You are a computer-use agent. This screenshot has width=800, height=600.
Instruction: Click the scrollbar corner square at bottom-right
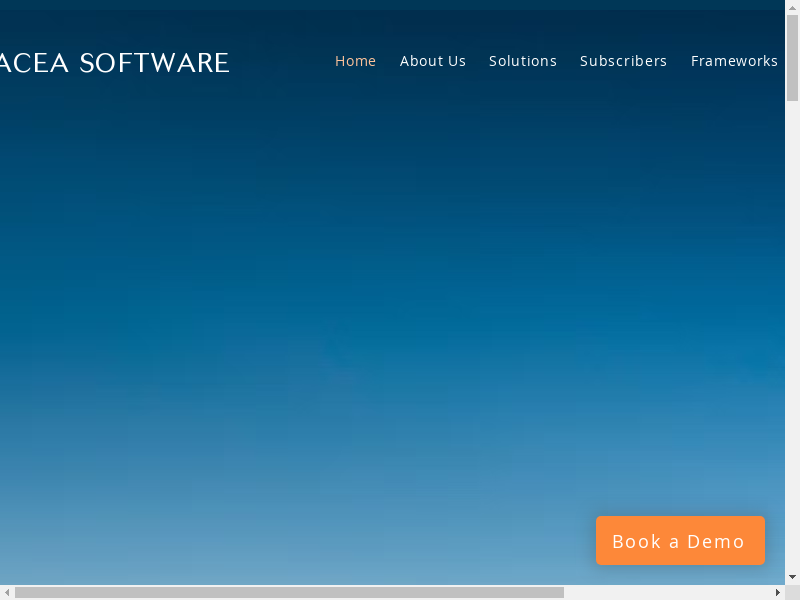click(792, 592)
